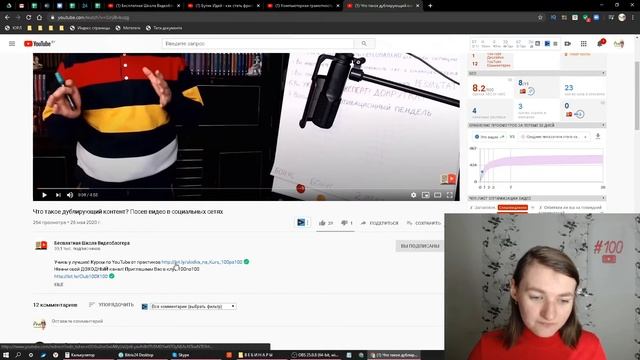Reload the current page
This screenshot has width=640, height=360.
click(x=28, y=18)
